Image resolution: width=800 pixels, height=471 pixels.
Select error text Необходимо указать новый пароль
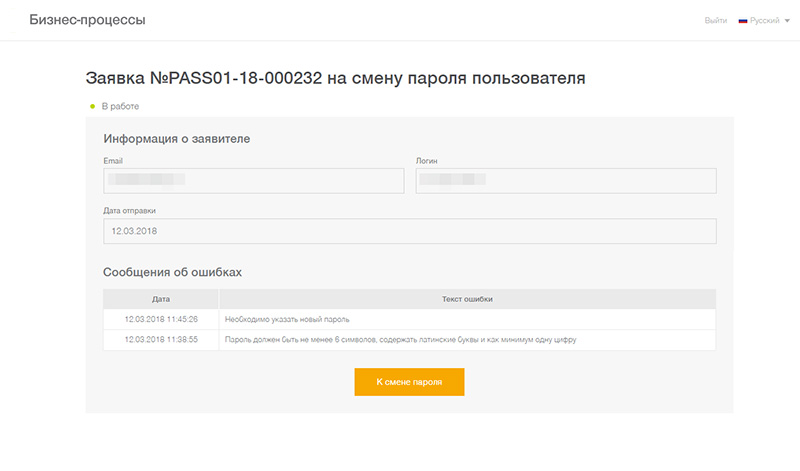pos(287,319)
